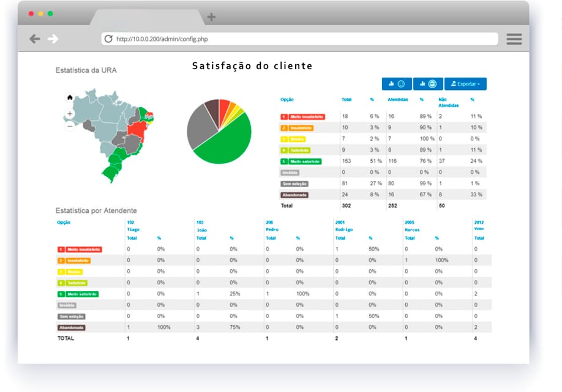
Task: Click the orange Insatisfeito label in URA table
Action: pyautogui.click(x=297, y=128)
